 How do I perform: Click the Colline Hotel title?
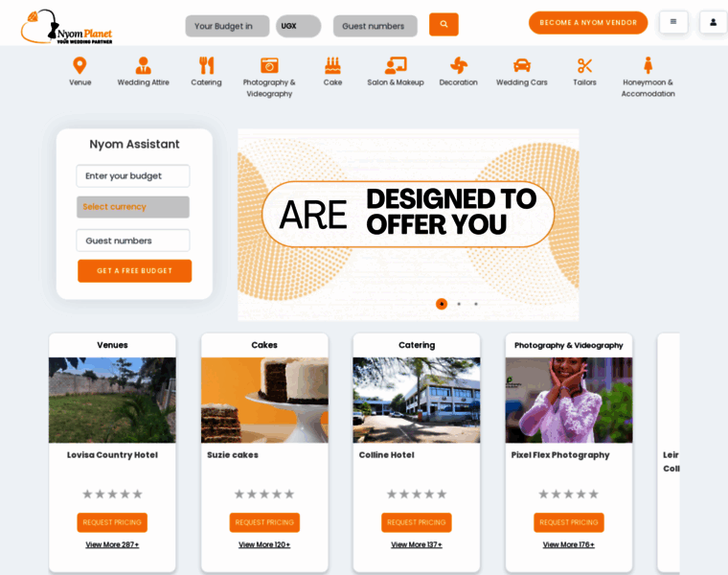click(386, 454)
